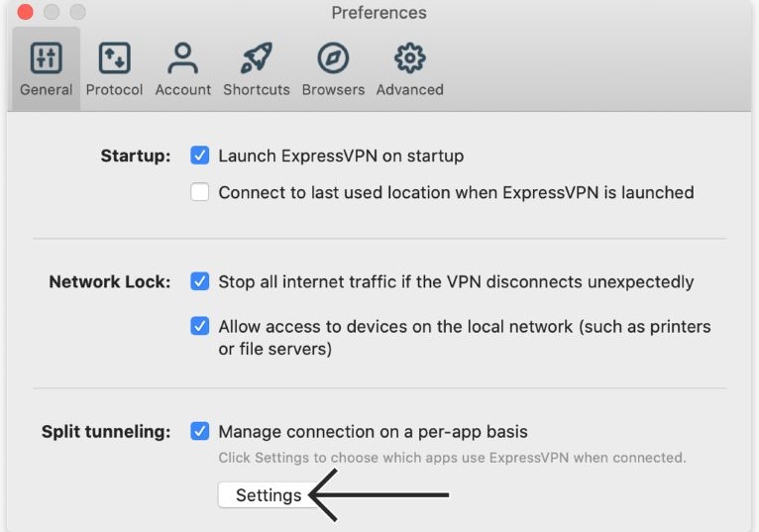Click the Split tunneling section label

coord(106,432)
